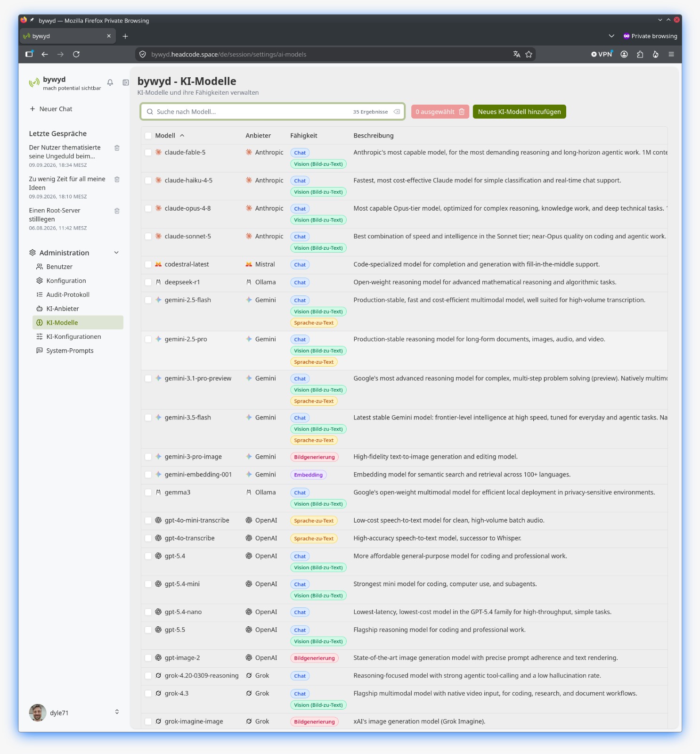
Task: Open Benutzer administration page
Action: click(78, 267)
